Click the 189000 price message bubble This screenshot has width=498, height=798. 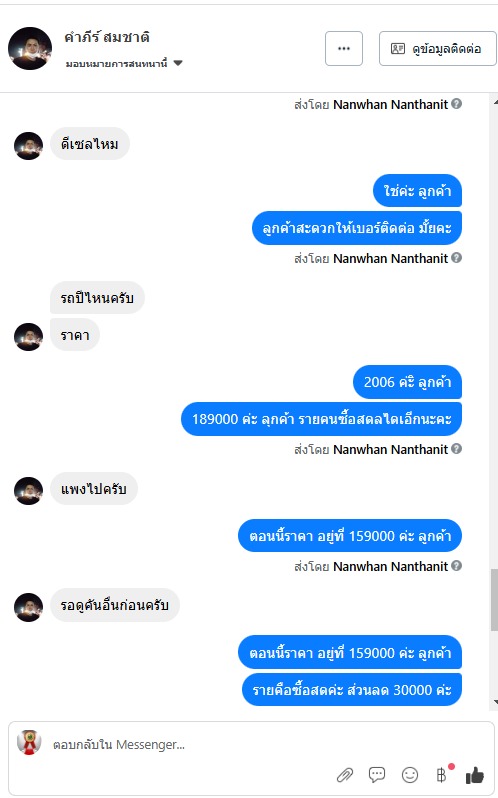(x=321, y=419)
